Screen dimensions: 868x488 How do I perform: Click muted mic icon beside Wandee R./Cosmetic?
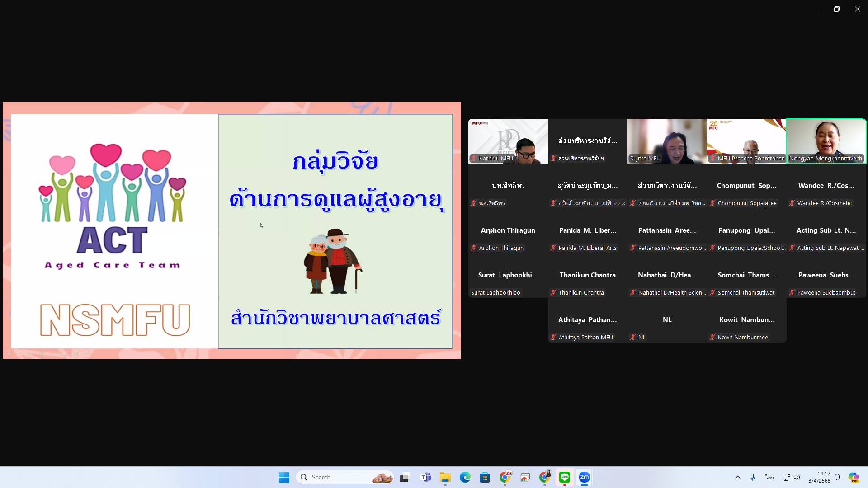[x=792, y=203]
